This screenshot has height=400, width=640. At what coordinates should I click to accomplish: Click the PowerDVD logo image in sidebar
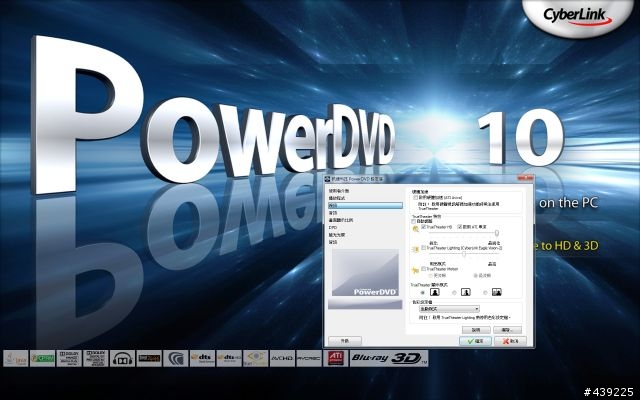click(365, 272)
